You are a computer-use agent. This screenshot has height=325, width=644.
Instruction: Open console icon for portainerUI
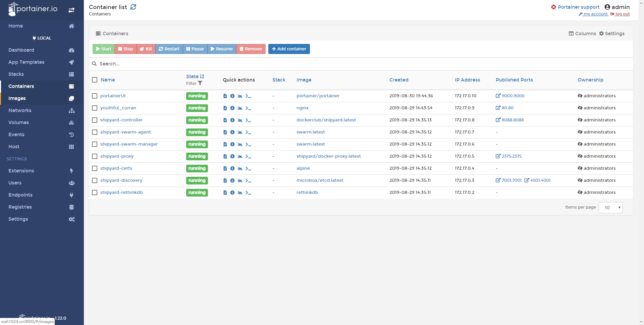[248, 96]
